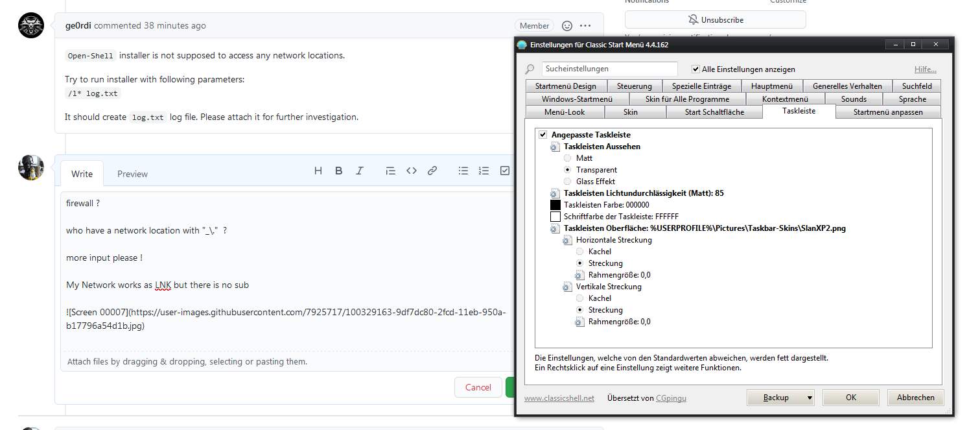Open Start Schaltfläche tab

714,112
